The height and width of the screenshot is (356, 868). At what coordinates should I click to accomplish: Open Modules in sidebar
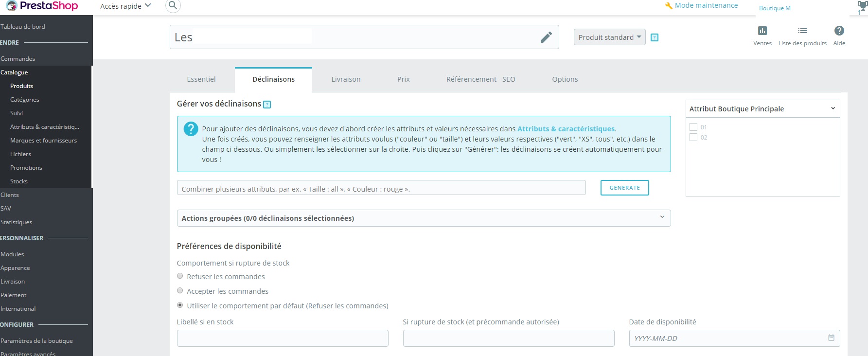click(13, 254)
